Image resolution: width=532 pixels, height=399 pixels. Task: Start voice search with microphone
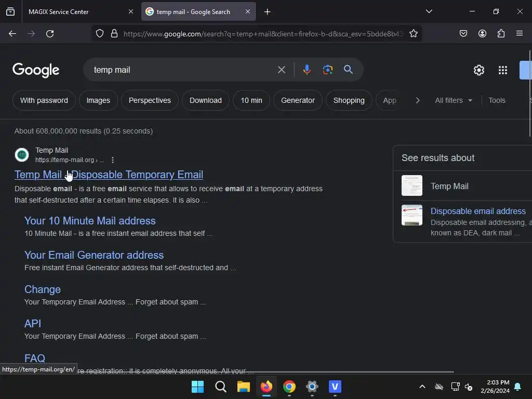pos(307,70)
